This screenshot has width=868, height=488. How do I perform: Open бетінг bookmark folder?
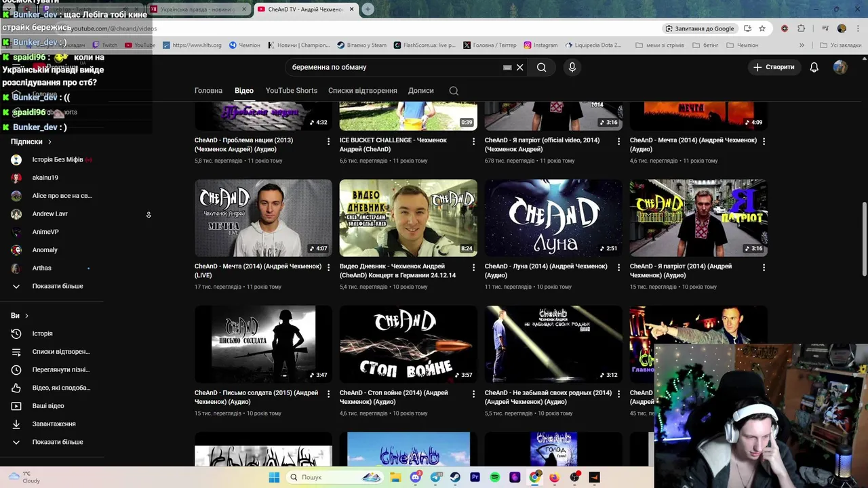[x=705, y=45]
